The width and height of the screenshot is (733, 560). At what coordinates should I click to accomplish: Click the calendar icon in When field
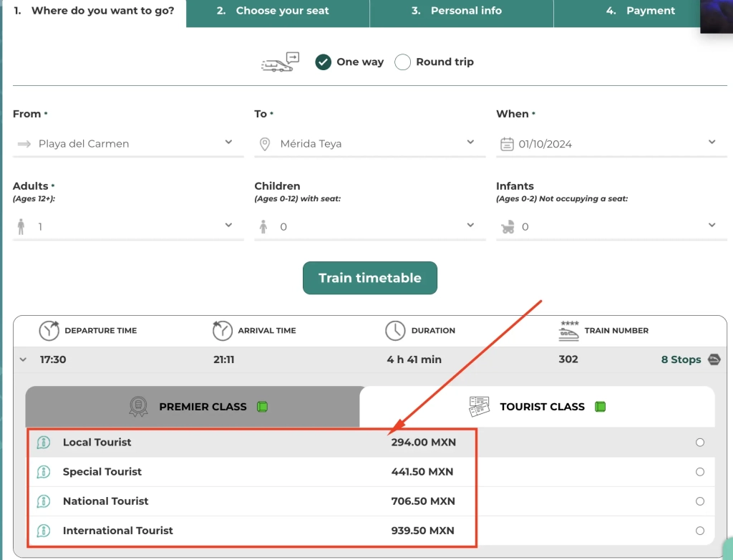507,144
